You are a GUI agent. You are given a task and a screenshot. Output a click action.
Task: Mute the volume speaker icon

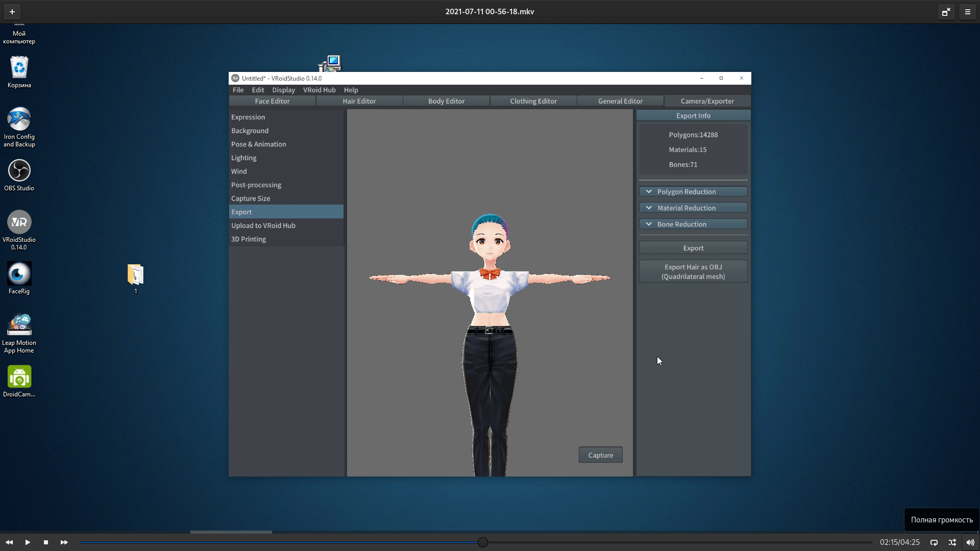pyautogui.click(x=970, y=542)
